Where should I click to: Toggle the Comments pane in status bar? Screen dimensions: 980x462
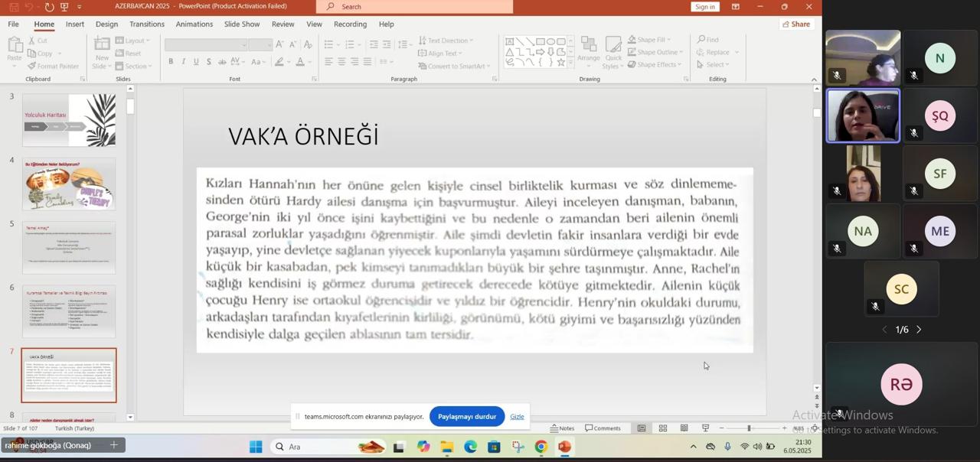603,428
